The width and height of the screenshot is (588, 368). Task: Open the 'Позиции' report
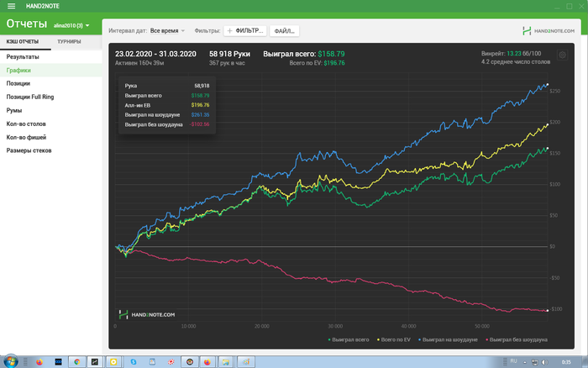(51, 84)
